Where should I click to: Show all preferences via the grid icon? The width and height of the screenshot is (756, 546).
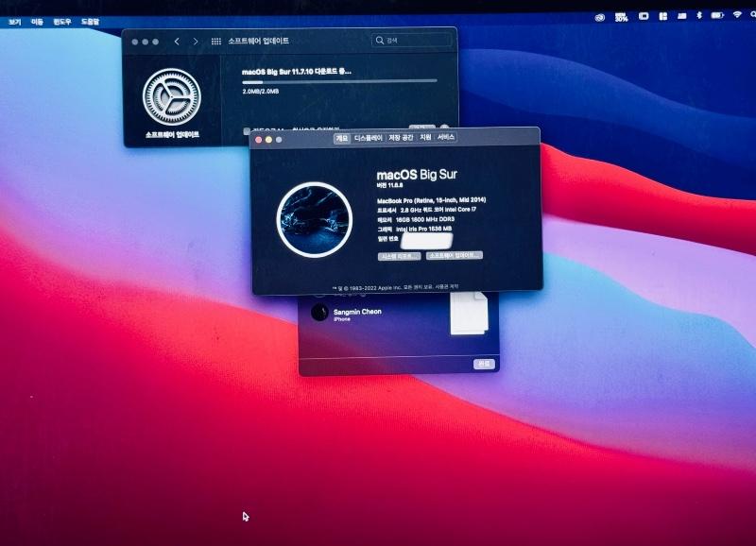216,42
